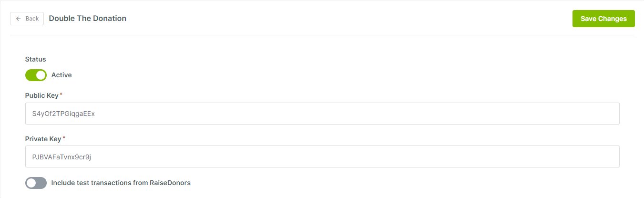Click the red asterisk next to Private Key
The width and height of the screenshot is (644, 198).
pos(64,138)
